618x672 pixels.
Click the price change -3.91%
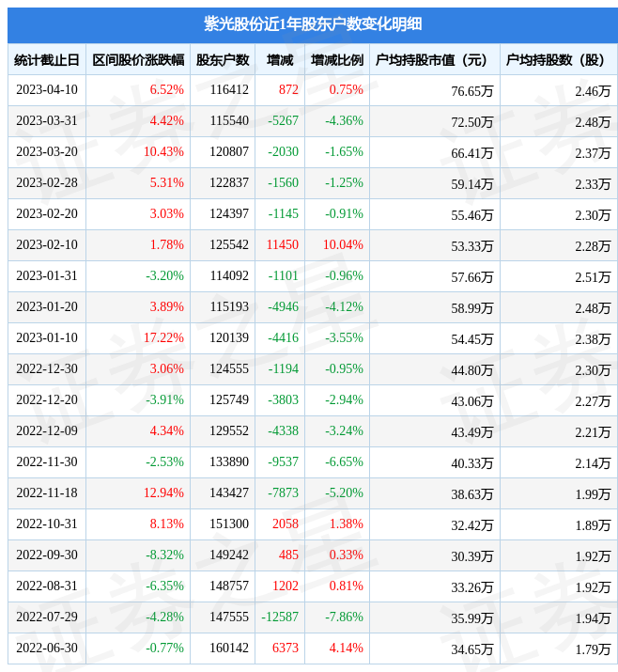pyautogui.click(x=165, y=399)
